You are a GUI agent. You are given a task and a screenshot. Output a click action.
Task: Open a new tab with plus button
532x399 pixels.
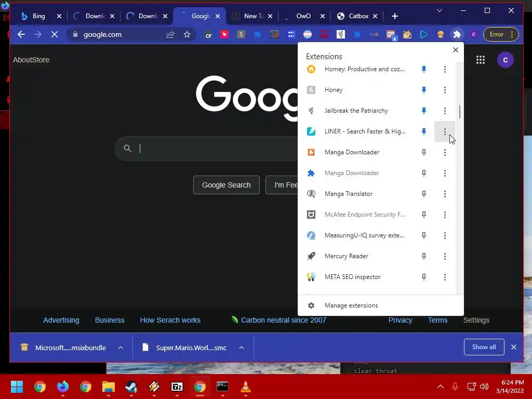[395, 16]
